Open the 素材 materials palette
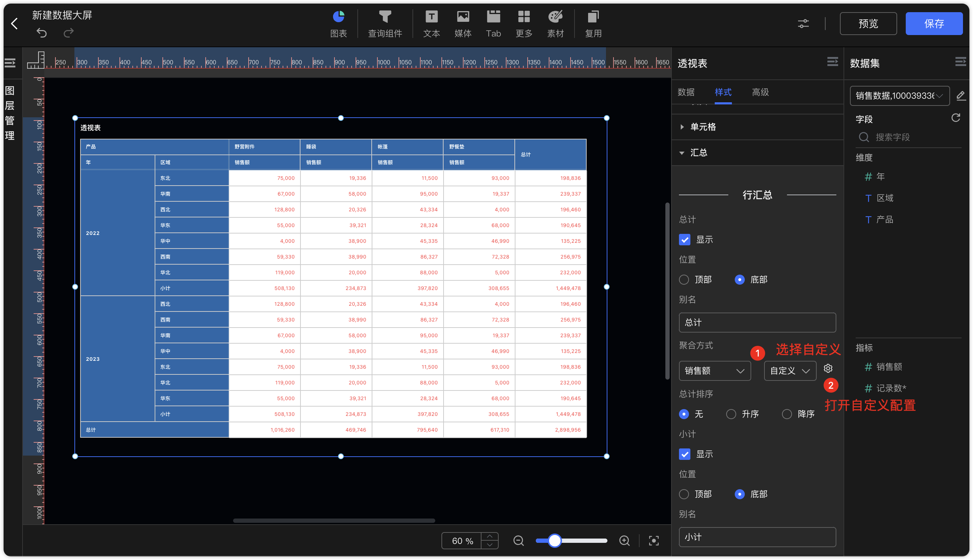Screen dimensions: 973x560 [x=555, y=24]
